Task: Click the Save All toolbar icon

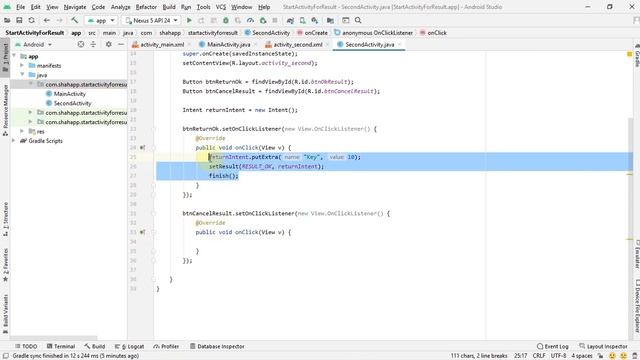Action: click(19, 20)
